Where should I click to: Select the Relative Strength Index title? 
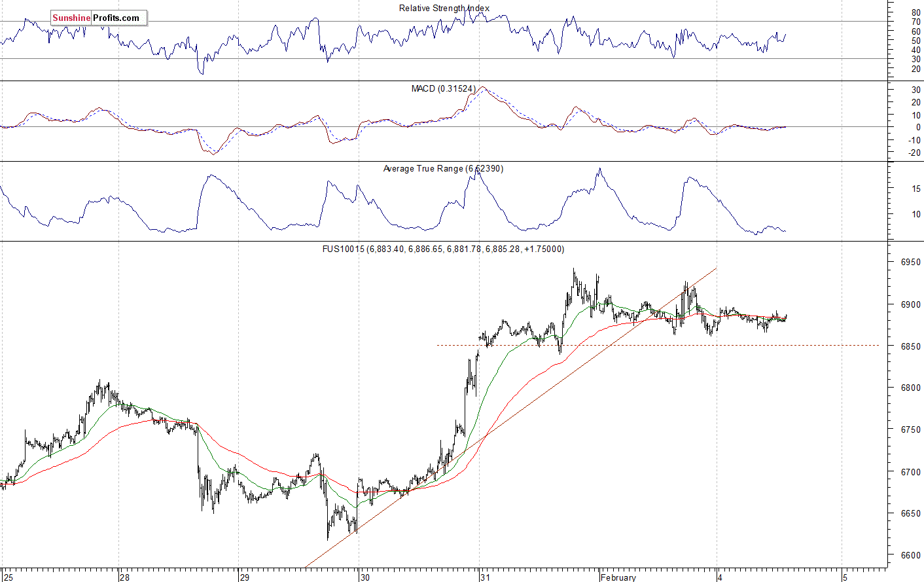(444, 9)
